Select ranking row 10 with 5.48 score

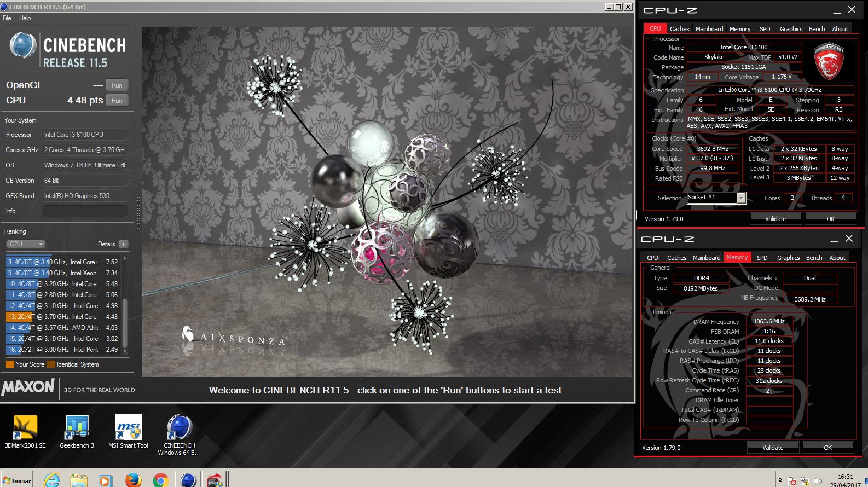click(x=63, y=284)
